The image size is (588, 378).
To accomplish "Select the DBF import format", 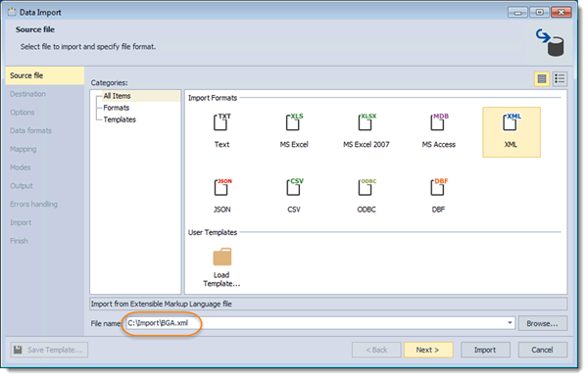I will click(438, 196).
